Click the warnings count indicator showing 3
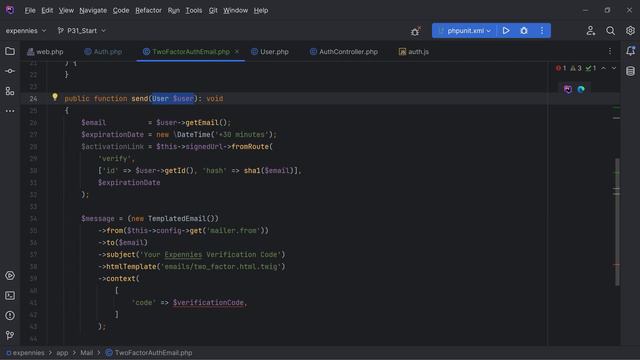 (x=576, y=68)
